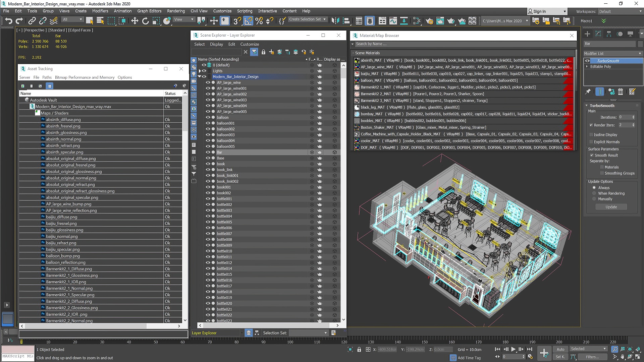Click the Undo arrow icon

coord(8,21)
